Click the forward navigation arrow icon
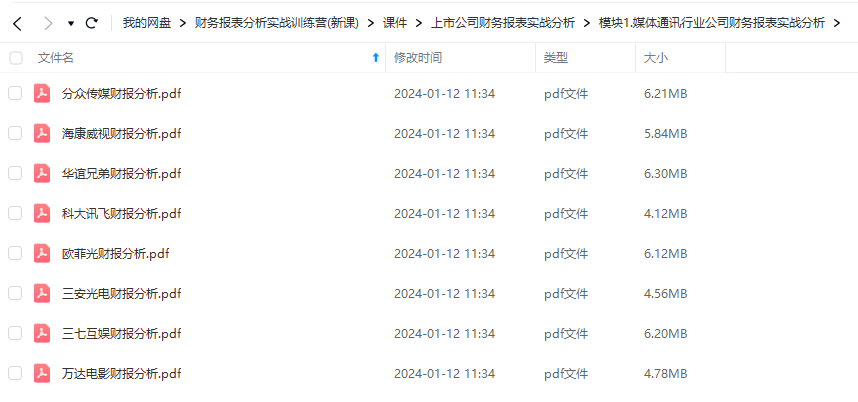The image size is (858, 402). [49, 24]
